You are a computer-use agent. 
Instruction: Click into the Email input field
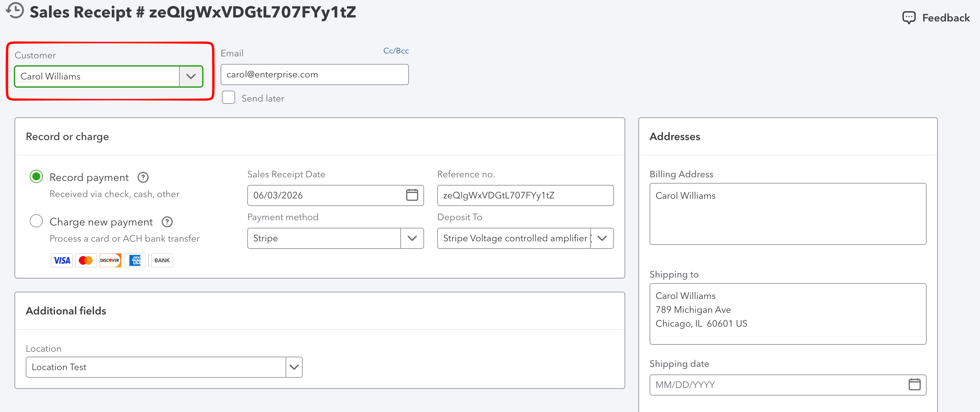[x=315, y=74]
